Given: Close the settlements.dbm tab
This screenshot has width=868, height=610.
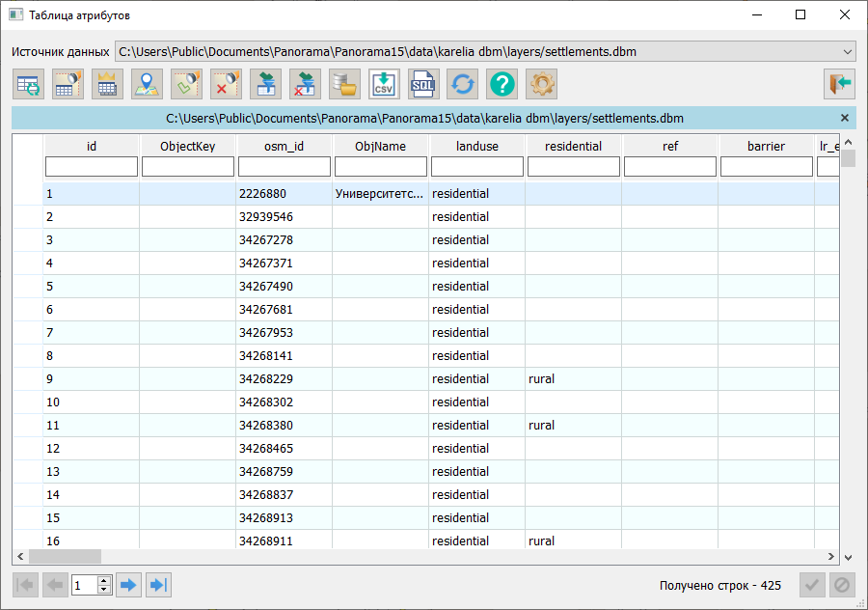Looking at the screenshot, I should (845, 118).
